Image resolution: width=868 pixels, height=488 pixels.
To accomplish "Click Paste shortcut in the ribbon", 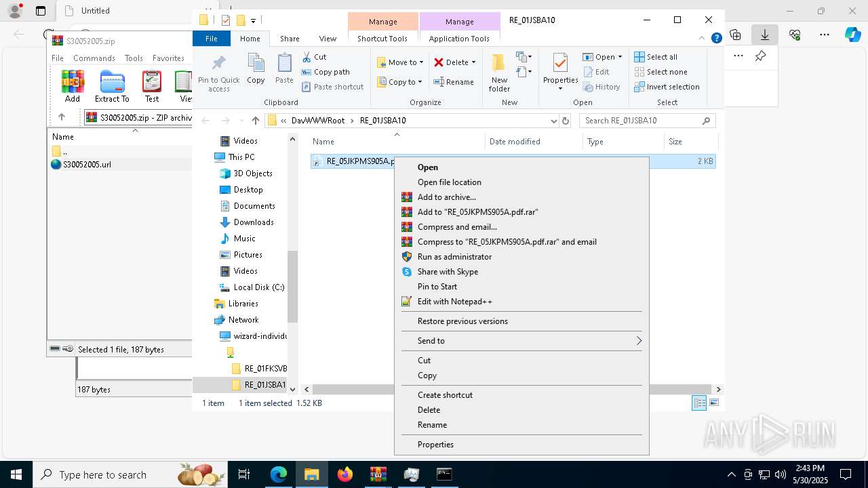I will (x=332, y=87).
